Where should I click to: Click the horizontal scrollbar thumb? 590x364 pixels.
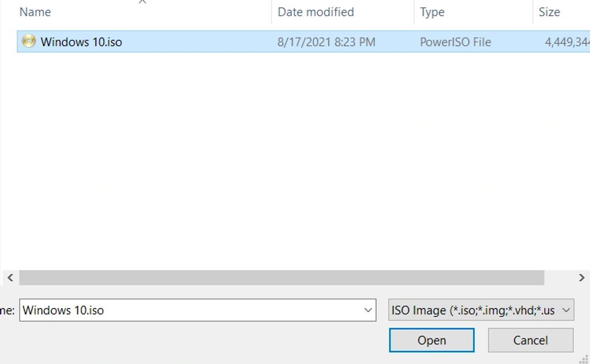(x=282, y=278)
